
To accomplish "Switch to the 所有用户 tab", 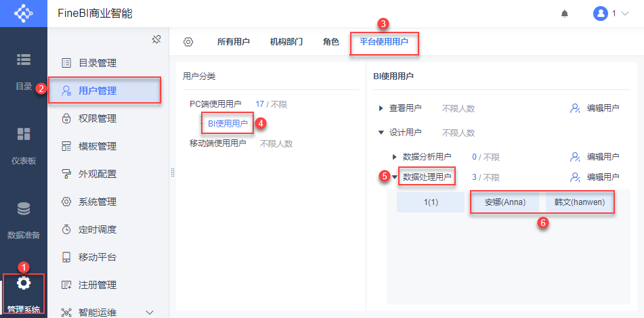I will pos(234,42).
